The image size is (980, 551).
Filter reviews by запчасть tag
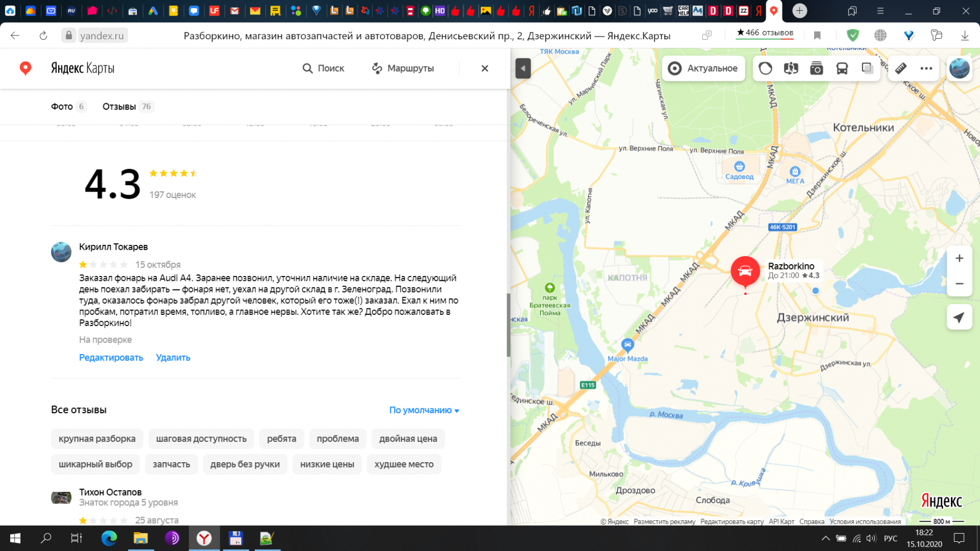point(171,464)
